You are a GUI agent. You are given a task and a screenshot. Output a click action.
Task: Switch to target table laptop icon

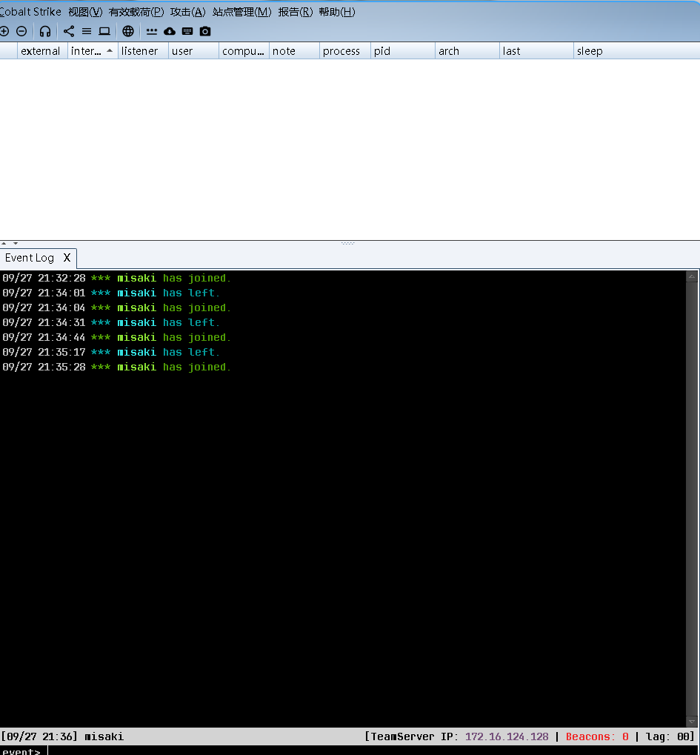coord(104,31)
